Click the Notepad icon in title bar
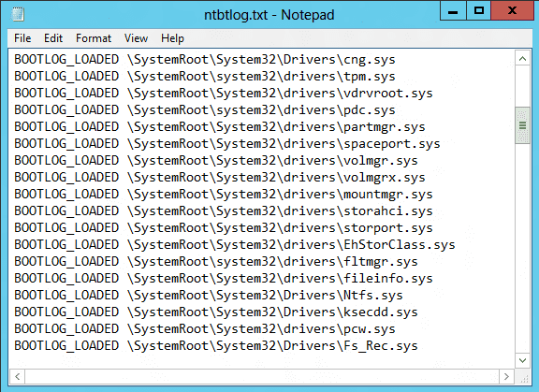 tap(17, 14)
